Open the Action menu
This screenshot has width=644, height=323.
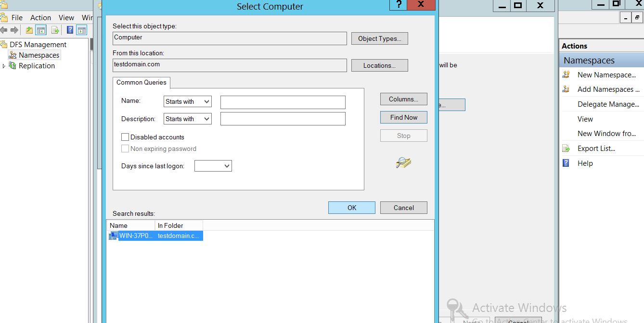tap(40, 17)
